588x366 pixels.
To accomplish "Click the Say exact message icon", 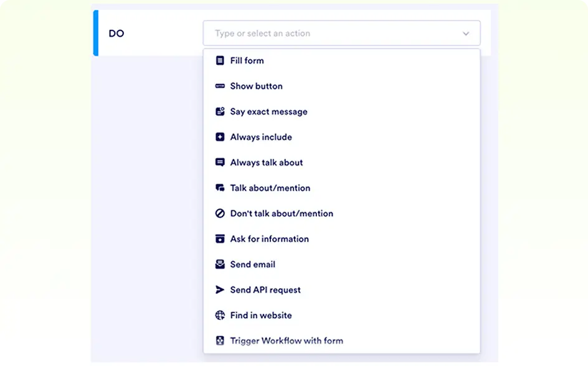I will click(x=219, y=111).
